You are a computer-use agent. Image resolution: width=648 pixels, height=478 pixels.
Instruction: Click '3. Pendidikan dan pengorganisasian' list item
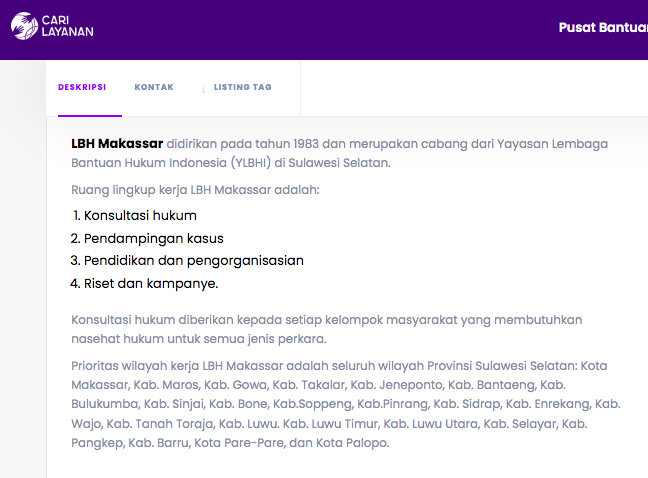(x=187, y=261)
